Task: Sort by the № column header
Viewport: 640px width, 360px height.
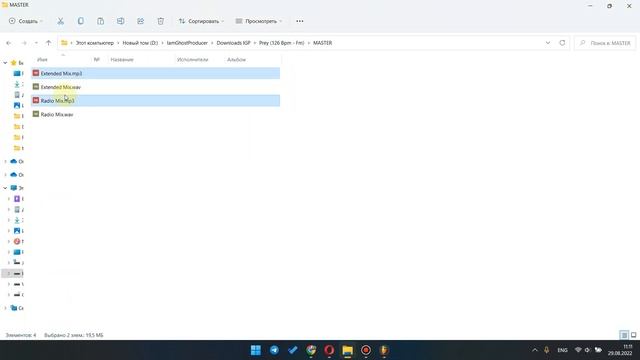Action: [97, 60]
